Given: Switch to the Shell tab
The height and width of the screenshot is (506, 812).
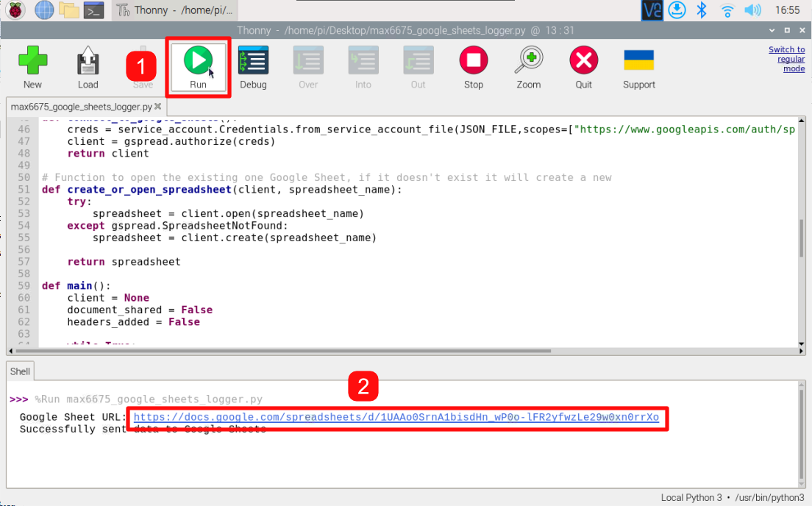Looking at the screenshot, I should click(19, 371).
